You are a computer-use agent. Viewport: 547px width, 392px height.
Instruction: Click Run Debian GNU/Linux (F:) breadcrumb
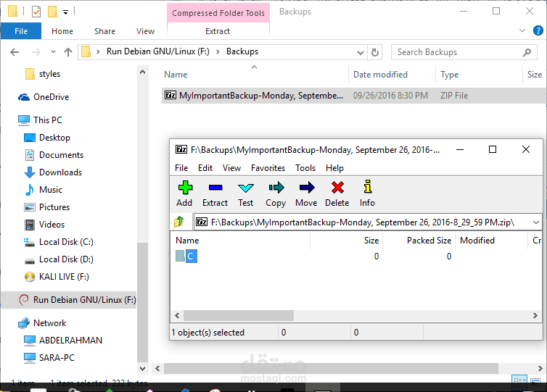pyautogui.click(x=158, y=51)
